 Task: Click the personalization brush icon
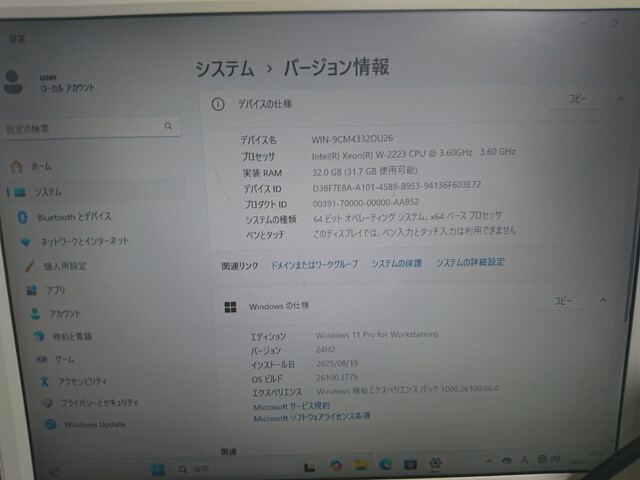click(29, 266)
